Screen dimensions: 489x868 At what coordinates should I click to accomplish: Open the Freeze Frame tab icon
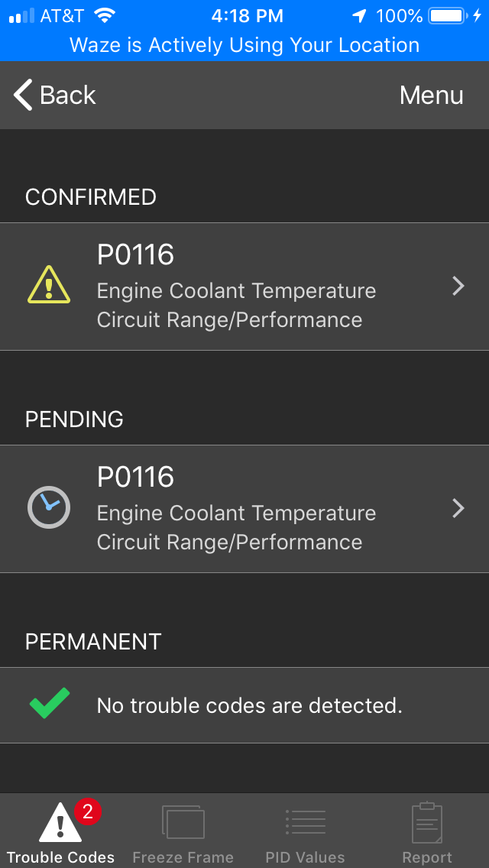183,822
